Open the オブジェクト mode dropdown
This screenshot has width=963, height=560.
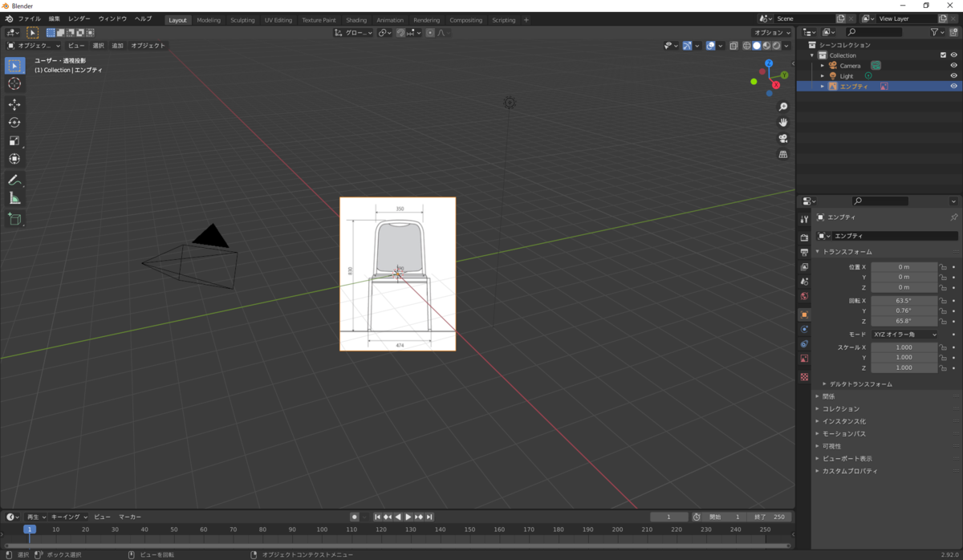pyautogui.click(x=34, y=46)
